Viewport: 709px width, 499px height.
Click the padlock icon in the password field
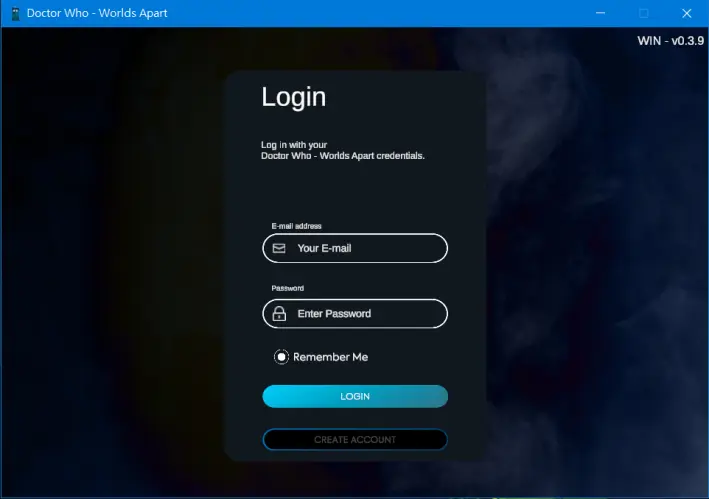point(279,313)
